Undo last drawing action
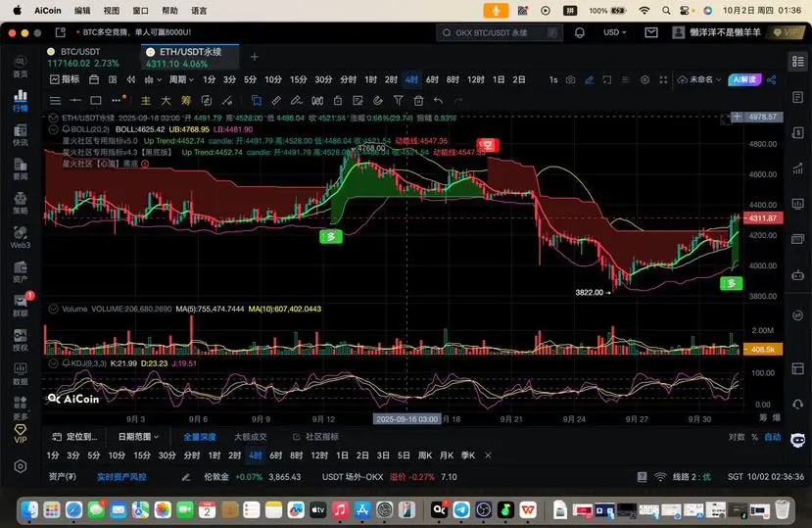This screenshot has height=528, width=812. click(x=438, y=101)
